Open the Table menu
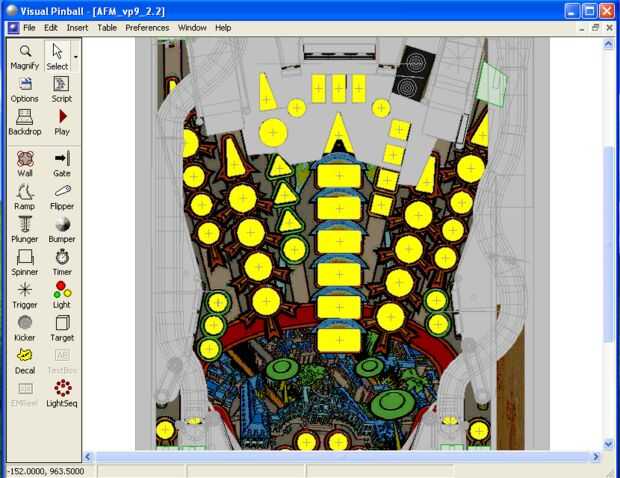Screen dimensions: 620x478 click(107, 28)
